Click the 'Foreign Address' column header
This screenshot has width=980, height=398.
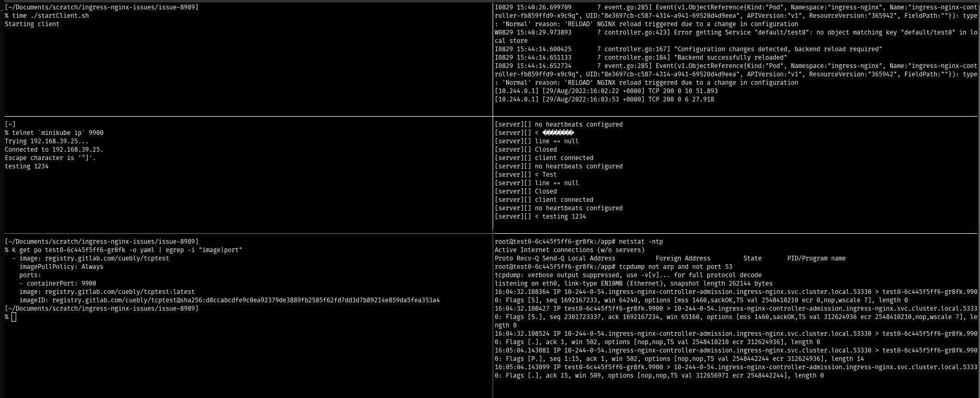coord(683,258)
